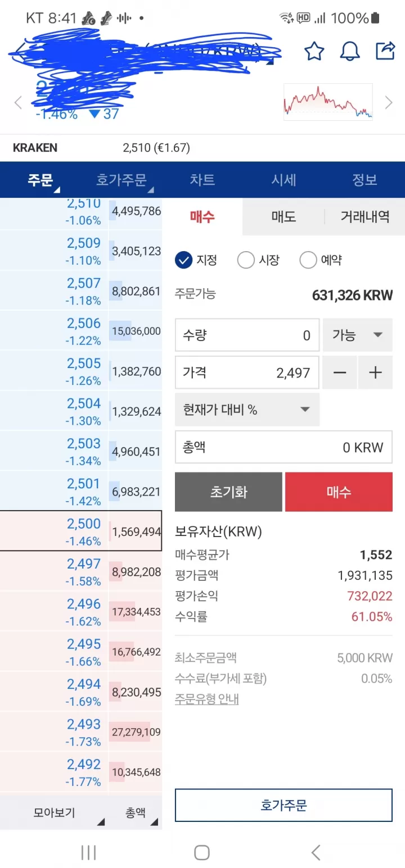This screenshot has width=405, height=868.
Task: Tap the right arrow beside the mini chart
Action: pos(389,102)
